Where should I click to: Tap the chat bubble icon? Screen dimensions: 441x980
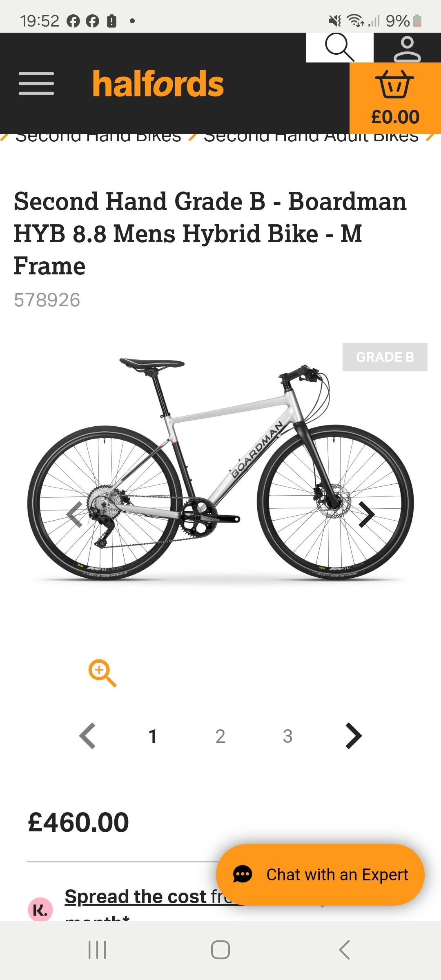click(x=243, y=874)
